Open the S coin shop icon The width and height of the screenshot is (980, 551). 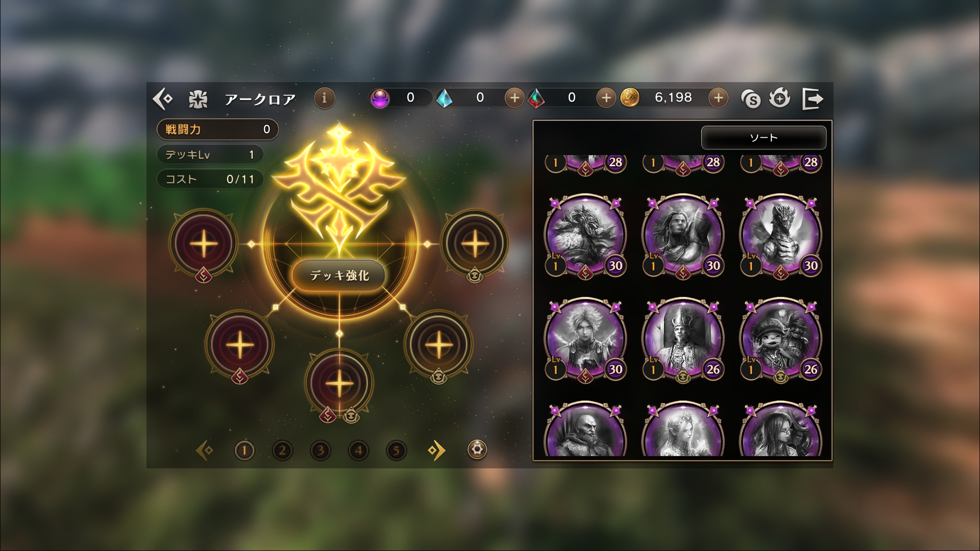(x=751, y=98)
